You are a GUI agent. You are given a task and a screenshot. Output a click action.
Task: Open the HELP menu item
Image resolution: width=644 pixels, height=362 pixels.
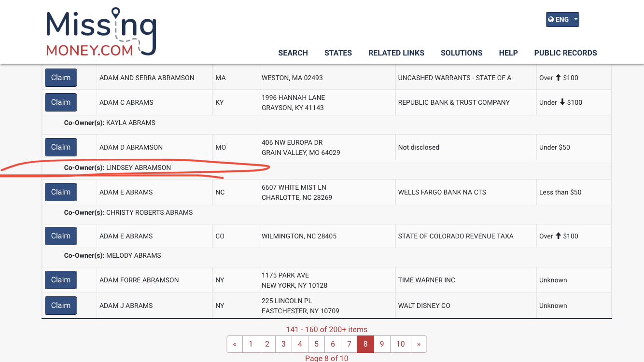pyautogui.click(x=508, y=53)
